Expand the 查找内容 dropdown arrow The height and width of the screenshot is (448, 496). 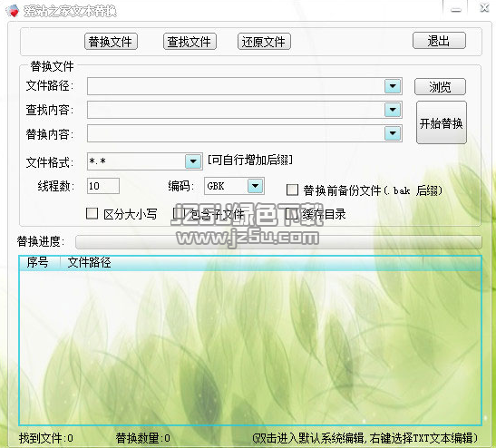click(x=393, y=110)
